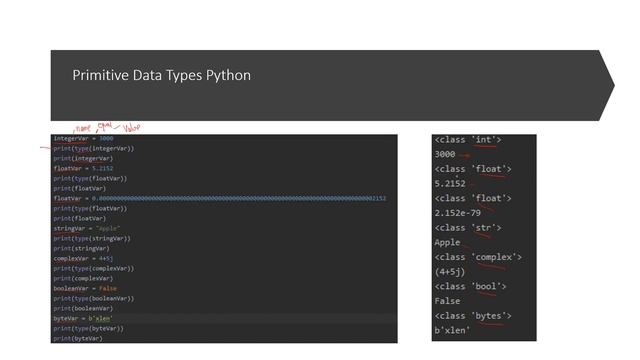Viewport: 640px width, 360px height.
Task: Select the output value "(4+5j)"
Action: point(450,272)
